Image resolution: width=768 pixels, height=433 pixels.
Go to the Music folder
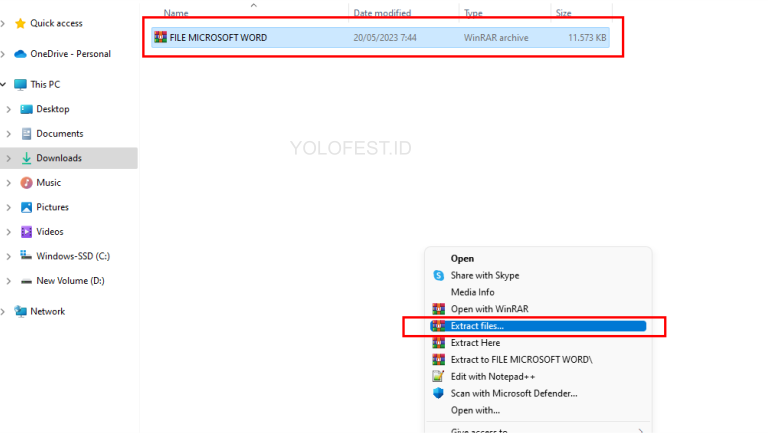pos(48,183)
